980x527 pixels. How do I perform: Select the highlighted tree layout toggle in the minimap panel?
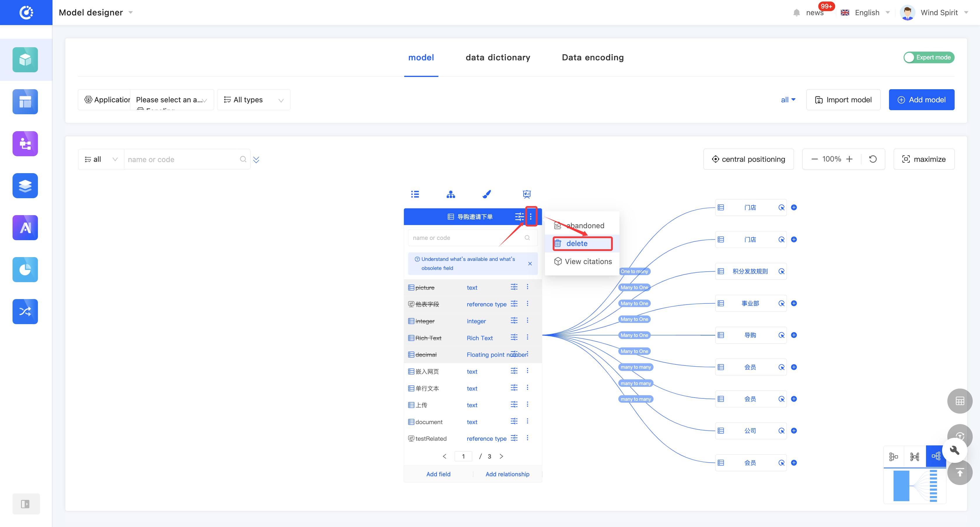coord(935,456)
